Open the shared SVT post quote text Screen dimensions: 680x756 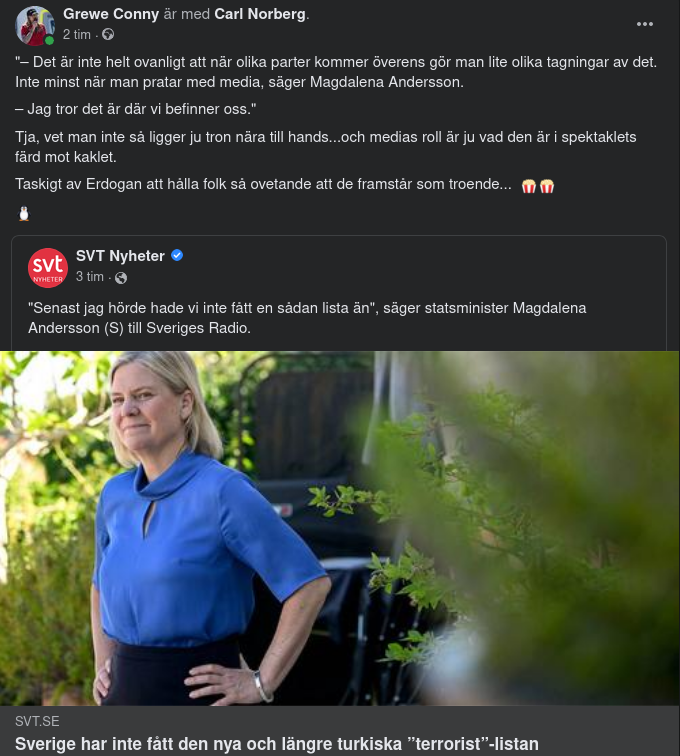(307, 318)
